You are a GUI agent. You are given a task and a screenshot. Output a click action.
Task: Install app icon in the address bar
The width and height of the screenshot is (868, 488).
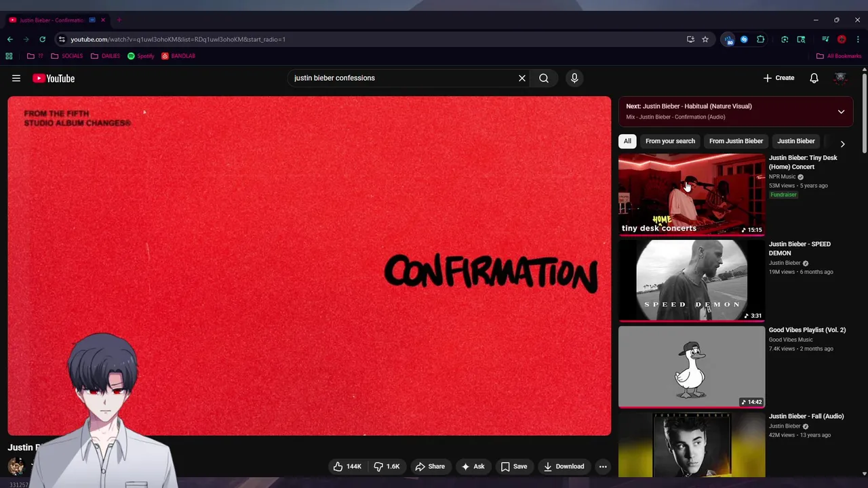point(690,39)
